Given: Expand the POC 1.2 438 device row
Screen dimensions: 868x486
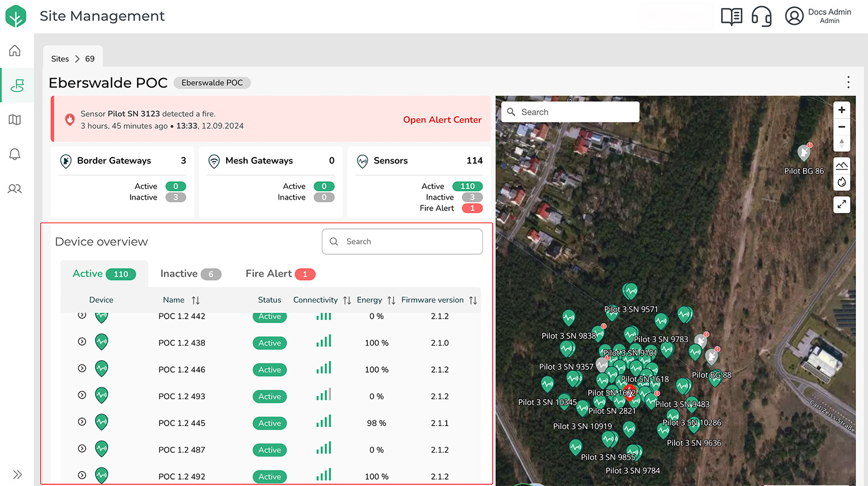Looking at the screenshot, I should 82,342.
